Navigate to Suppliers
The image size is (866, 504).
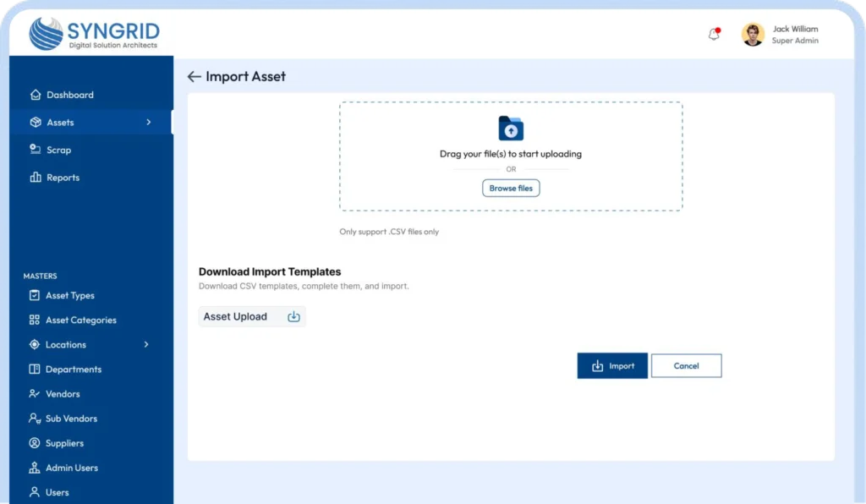coord(64,443)
